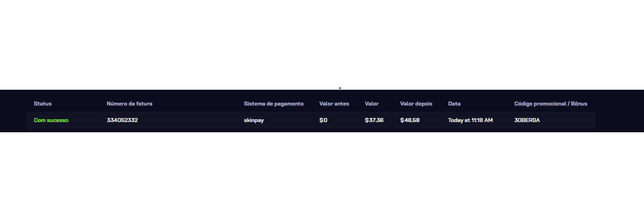
Task: Select the 30BERGA promo code
Action: [527, 120]
